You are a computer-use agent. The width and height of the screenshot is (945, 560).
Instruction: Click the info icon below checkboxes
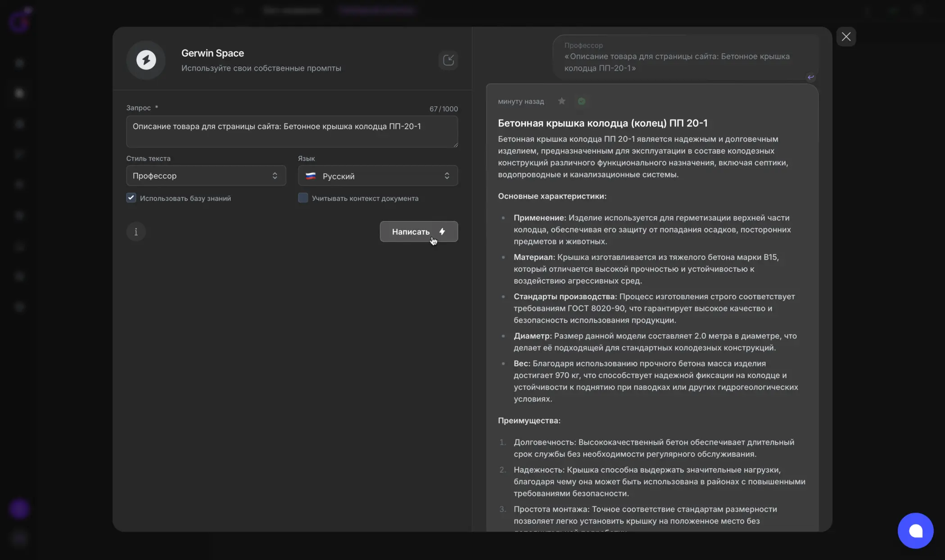(x=136, y=232)
